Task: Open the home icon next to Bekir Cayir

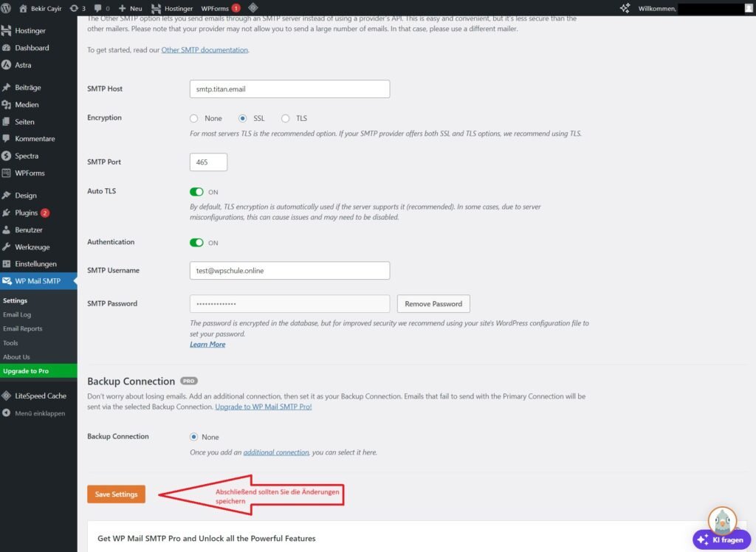Action: pos(23,8)
